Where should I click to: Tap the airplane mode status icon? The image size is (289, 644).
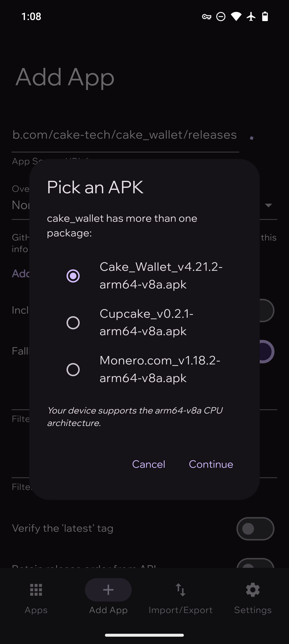(251, 17)
